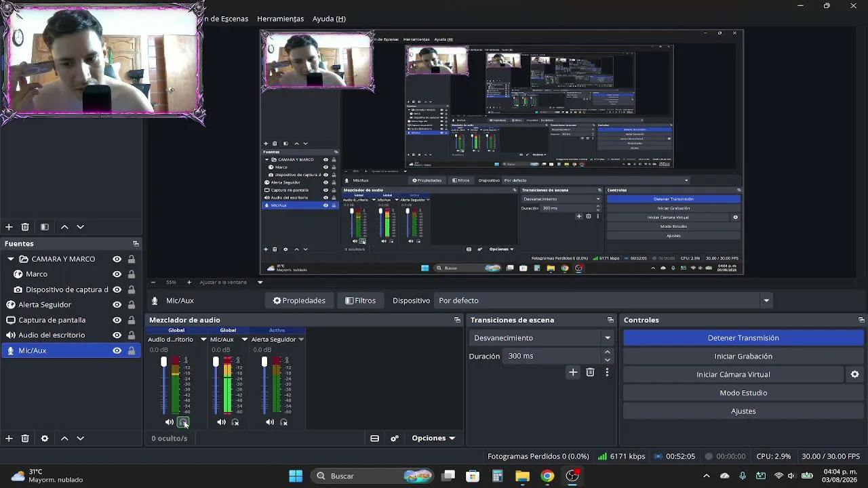The width and height of the screenshot is (868, 488).
Task: Zoom out the preview with the minus icon
Action: tap(153, 282)
